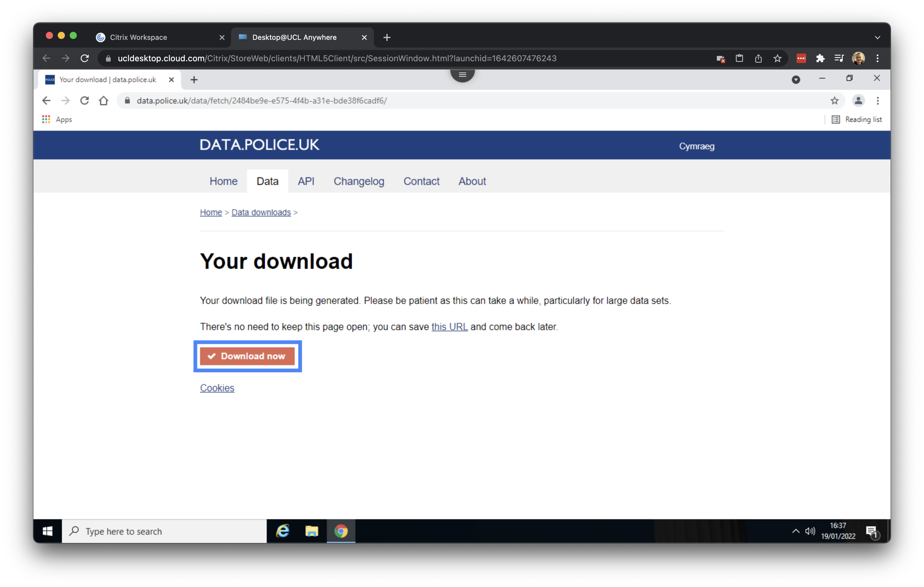Open Internet Explorer from taskbar
This screenshot has height=587, width=924.
coord(283,531)
